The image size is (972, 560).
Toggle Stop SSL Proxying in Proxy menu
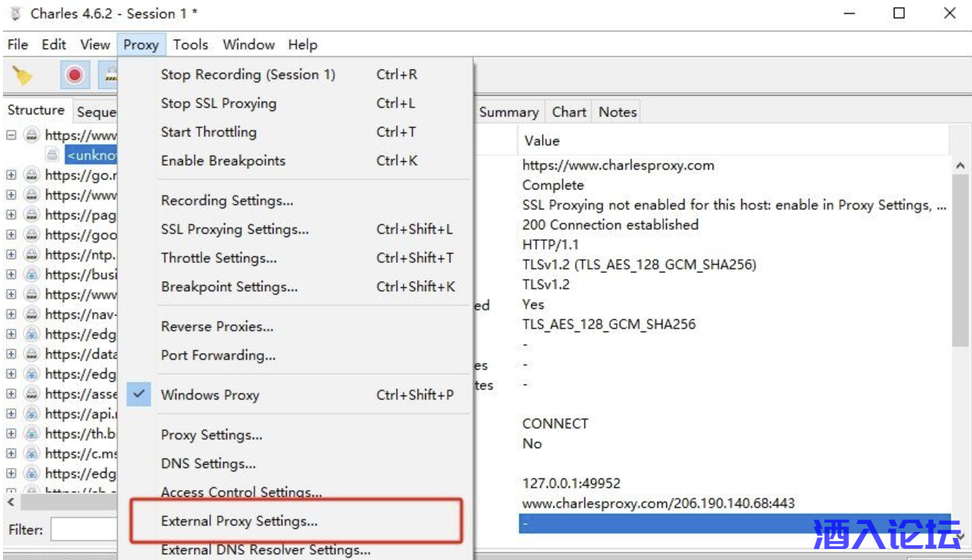click(x=218, y=104)
